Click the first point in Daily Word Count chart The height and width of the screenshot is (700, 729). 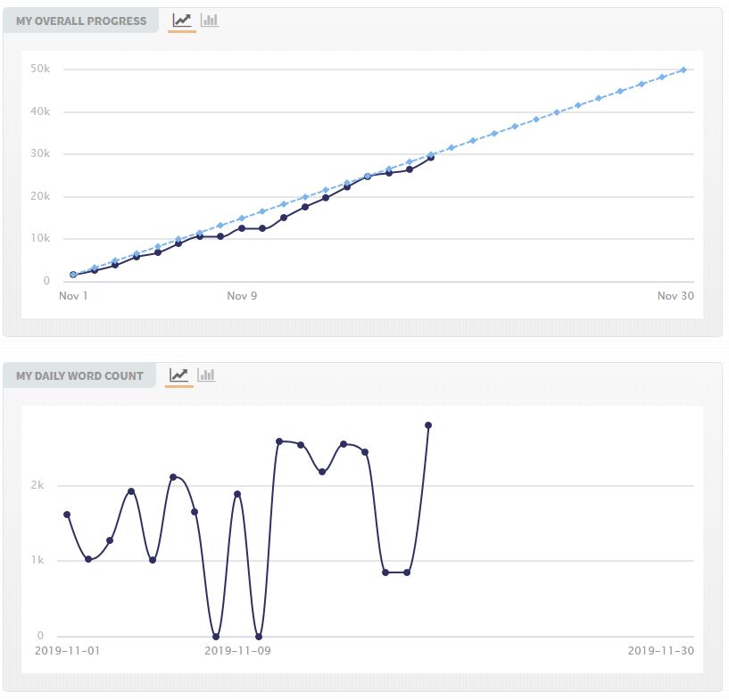67,515
